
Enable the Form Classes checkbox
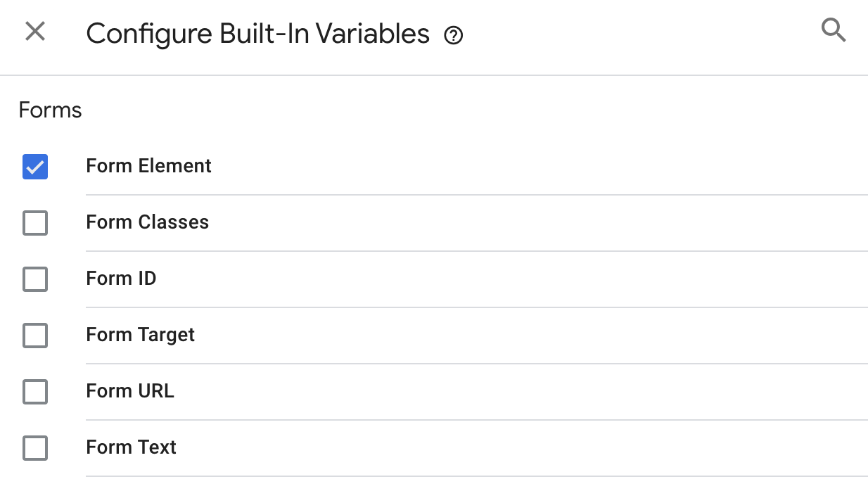35,223
